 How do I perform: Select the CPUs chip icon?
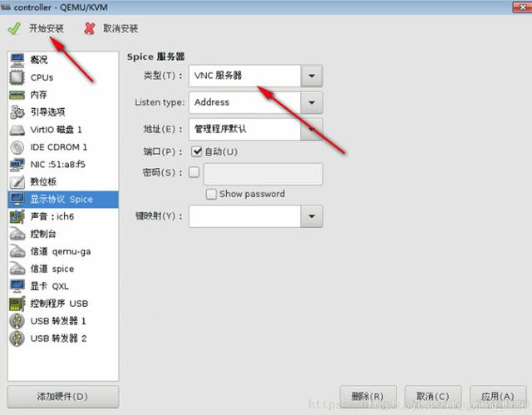tap(17, 77)
